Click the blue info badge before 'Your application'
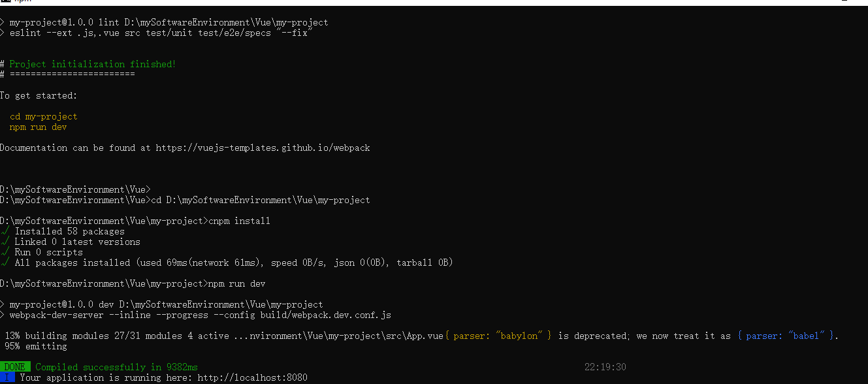Screen dimensions: 868x384 click(7, 377)
